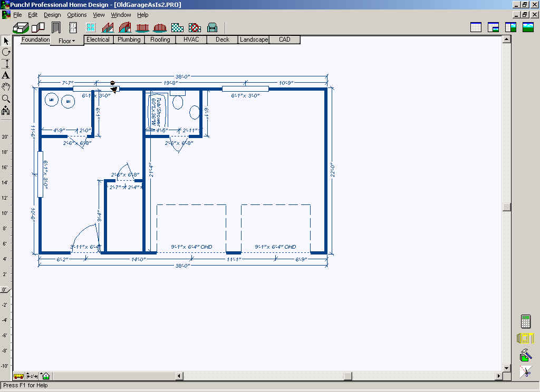This screenshot has height=392, width=540.
Task: Open the View menu
Action: [99, 15]
